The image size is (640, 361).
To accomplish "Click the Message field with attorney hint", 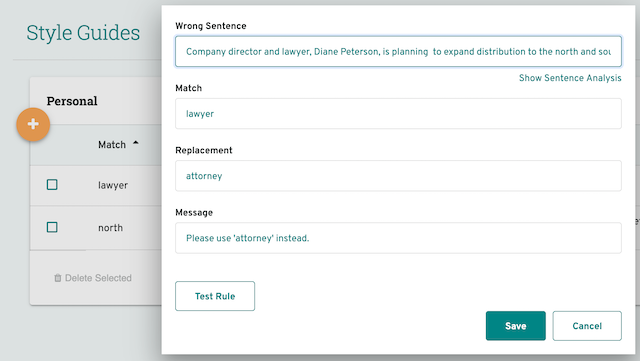I will [x=398, y=238].
